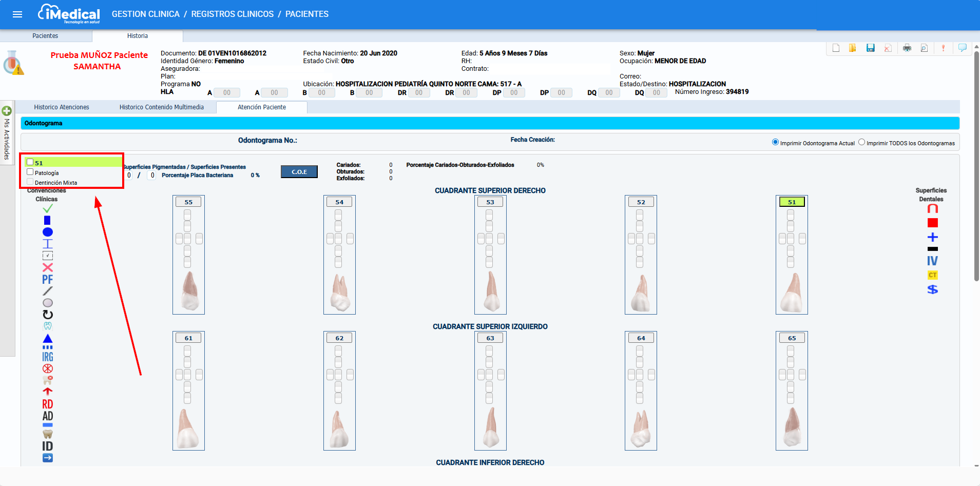Switch to the Historico Atenciones tab
This screenshot has height=486, width=980.
(x=62, y=107)
